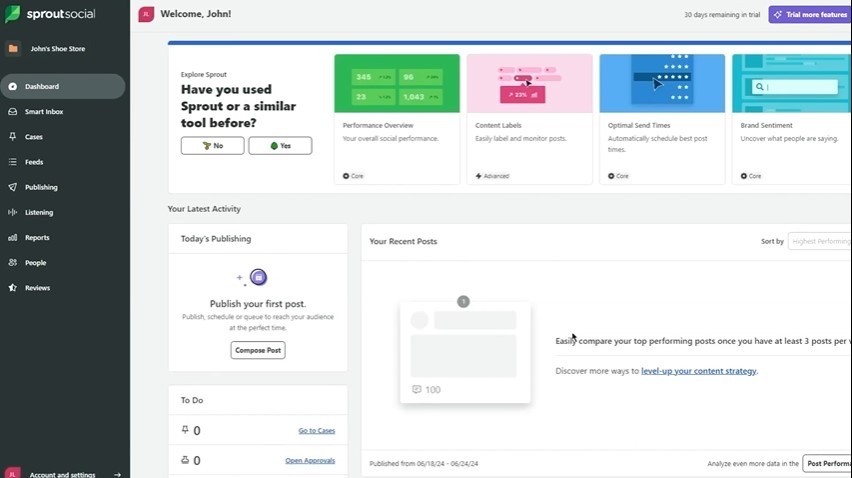The image size is (852, 478).
Task: Open Smart Inbox from sidebar
Action: tap(63, 111)
